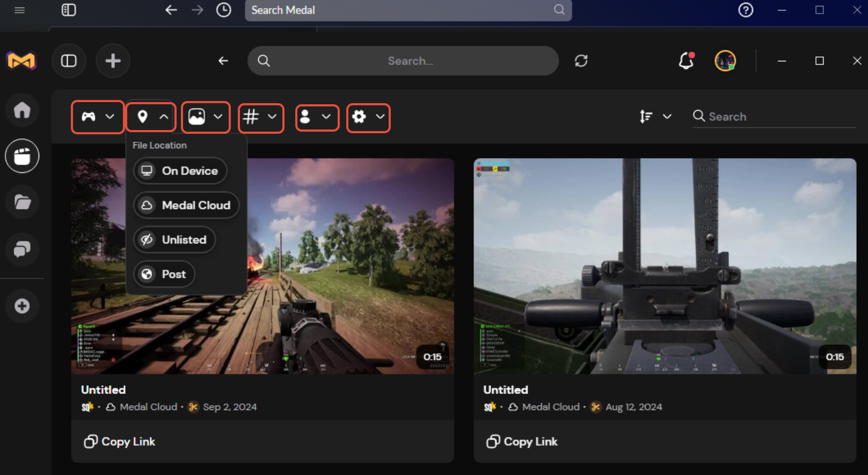Expand the user filter dropdown

[x=317, y=117]
